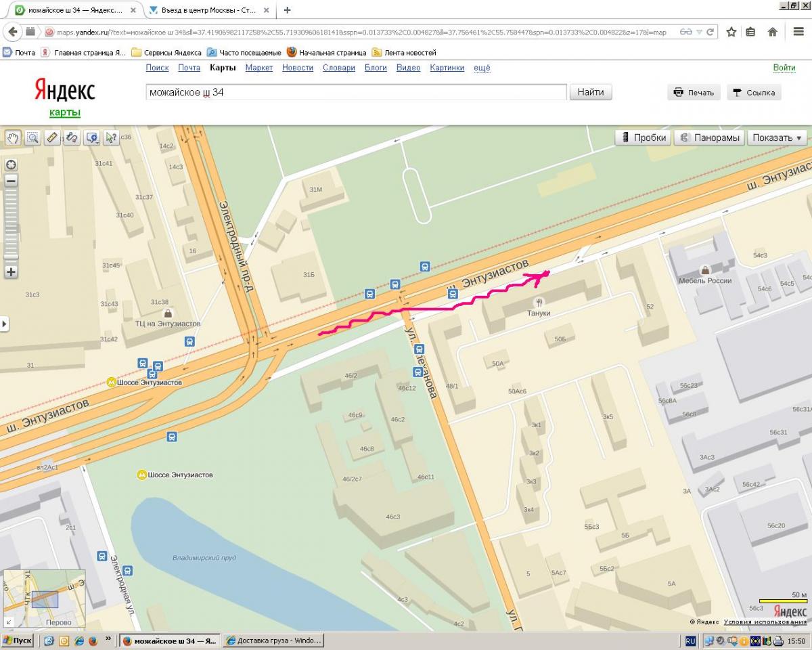Click the map search input field

pyautogui.click(x=356, y=92)
